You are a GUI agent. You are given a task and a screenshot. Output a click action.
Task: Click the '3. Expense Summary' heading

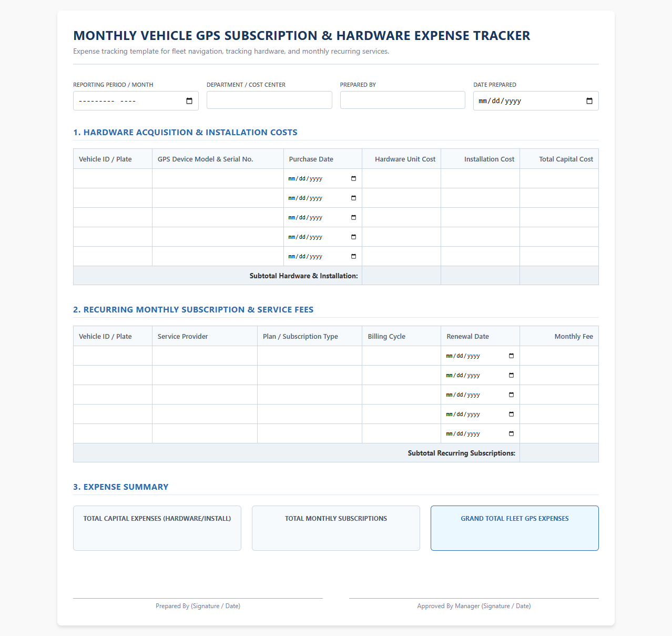[120, 487]
